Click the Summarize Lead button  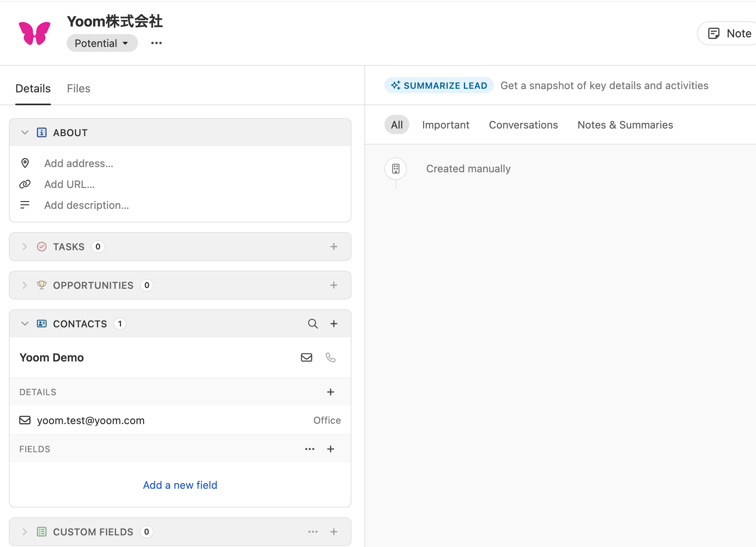pyautogui.click(x=439, y=86)
